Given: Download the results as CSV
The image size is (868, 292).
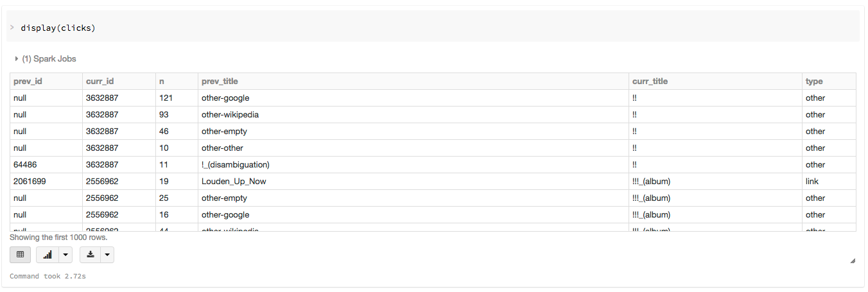Looking at the screenshot, I should pos(91,255).
